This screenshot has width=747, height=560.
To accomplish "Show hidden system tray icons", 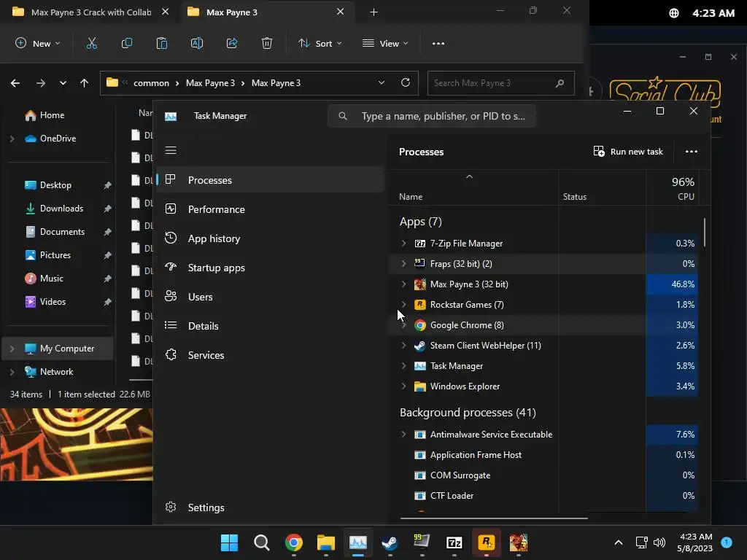I will 618,542.
